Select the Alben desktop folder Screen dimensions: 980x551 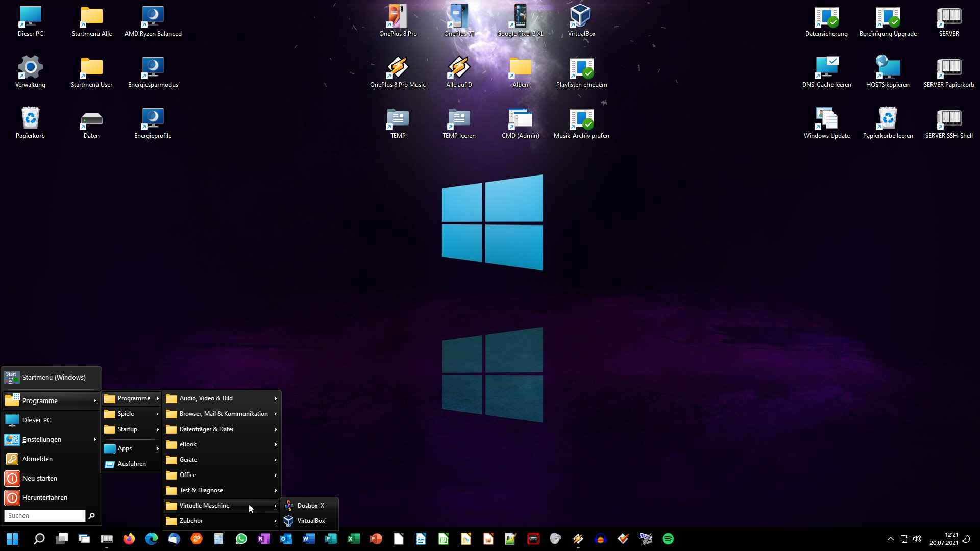pos(521,72)
